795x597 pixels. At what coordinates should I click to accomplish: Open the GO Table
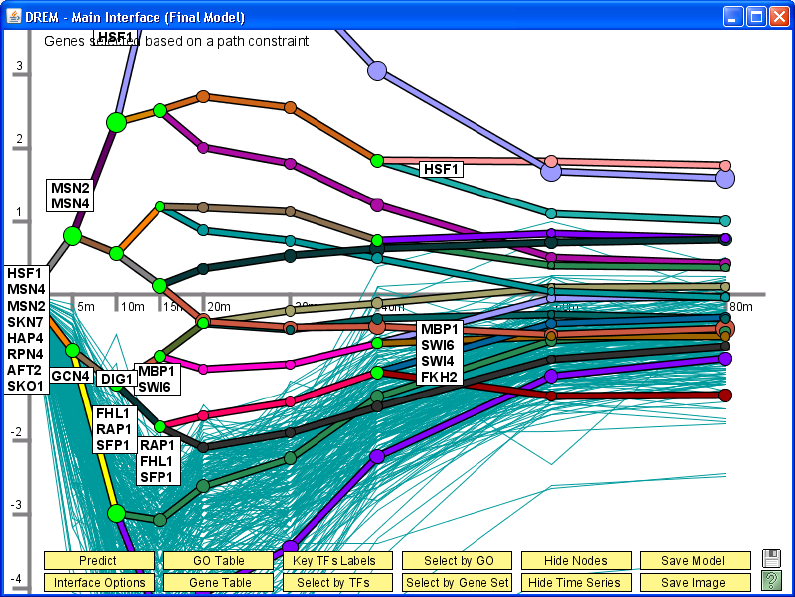(219, 560)
